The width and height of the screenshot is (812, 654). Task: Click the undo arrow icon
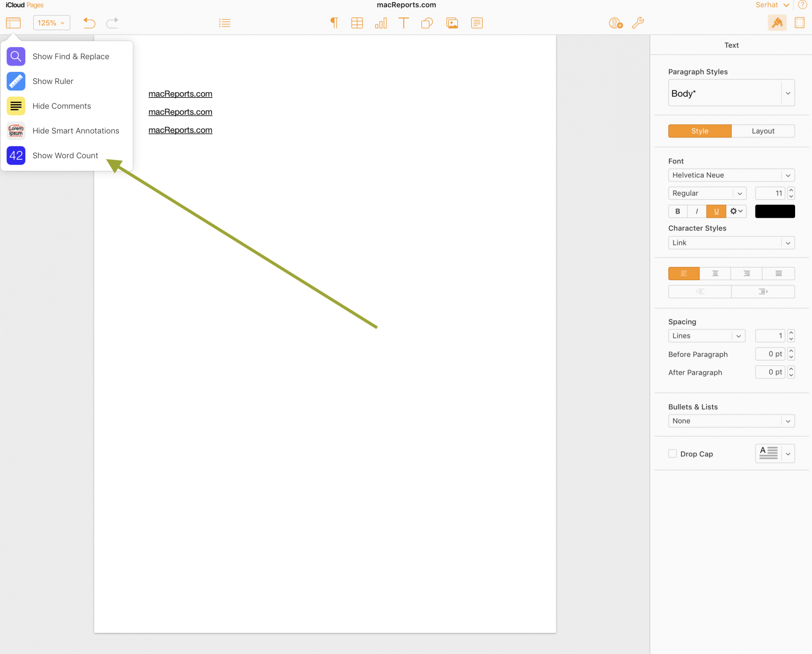[x=89, y=23]
